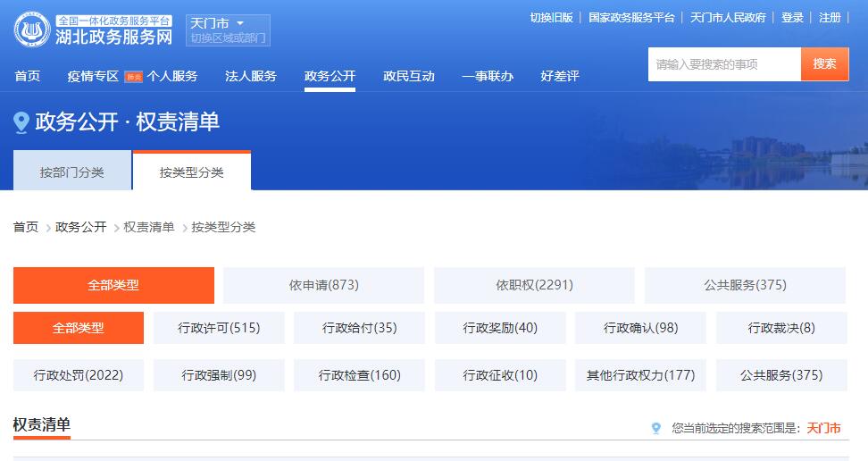Select 其他行政权力(177) filter
Image resolution: width=868 pixels, height=461 pixels.
640,374
